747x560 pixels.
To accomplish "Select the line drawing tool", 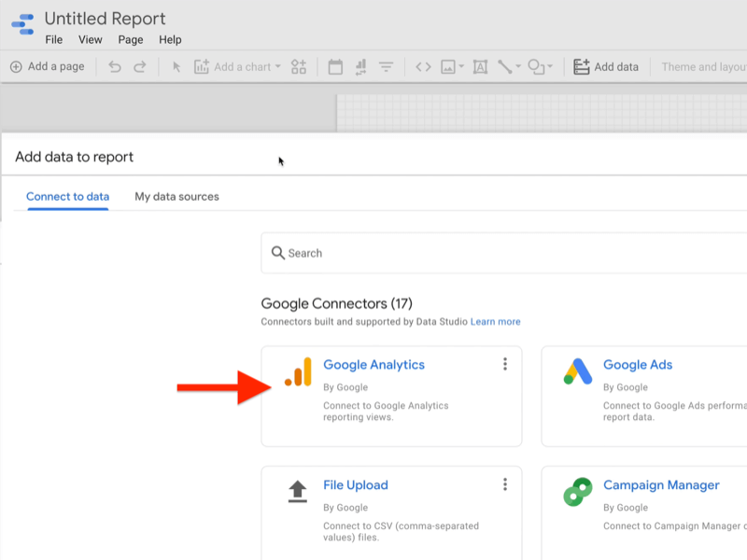I will (504, 67).
